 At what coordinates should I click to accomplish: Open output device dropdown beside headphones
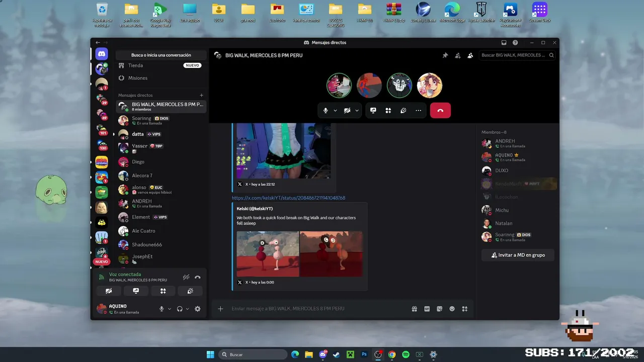coord(188,309)
